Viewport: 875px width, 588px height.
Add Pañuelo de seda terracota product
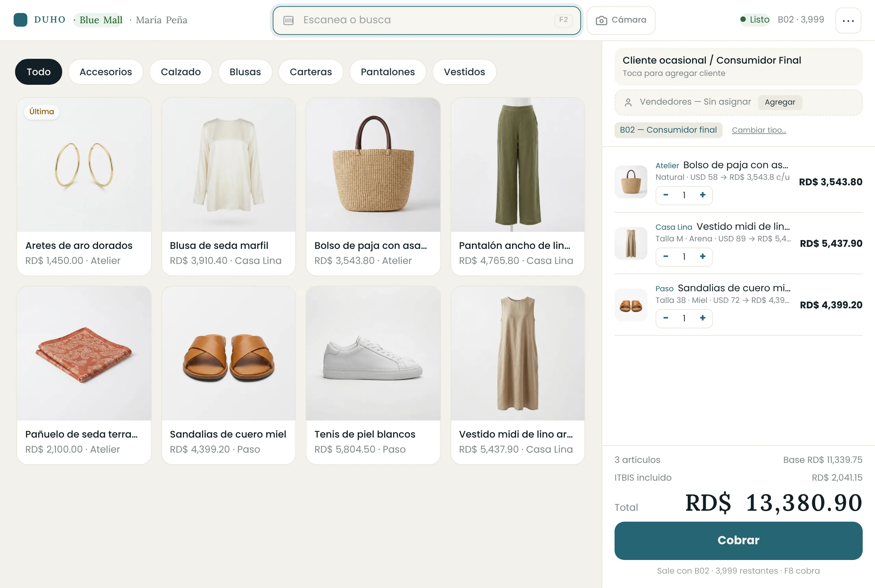(84, 375)
